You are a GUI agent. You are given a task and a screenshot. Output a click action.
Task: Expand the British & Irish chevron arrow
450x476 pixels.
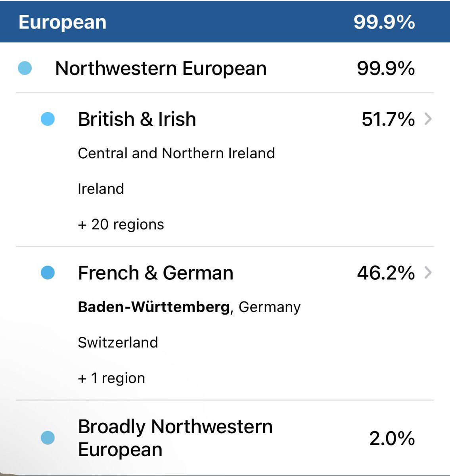point(428,119)
